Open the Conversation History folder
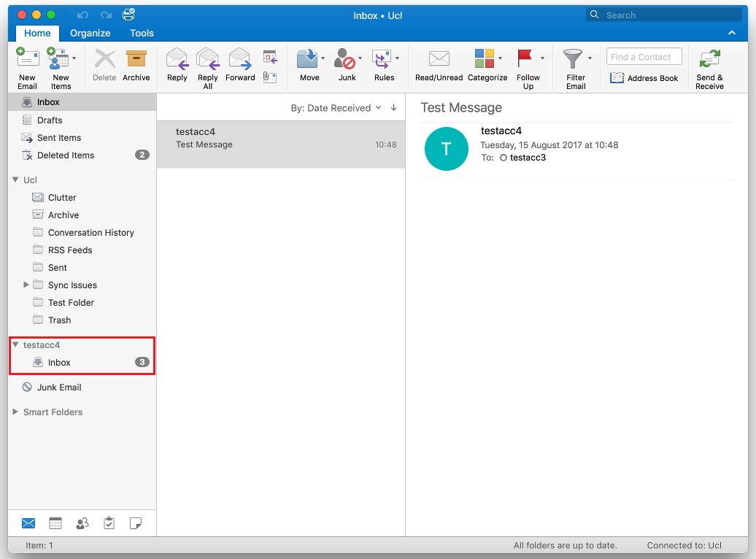 [82, 233]
